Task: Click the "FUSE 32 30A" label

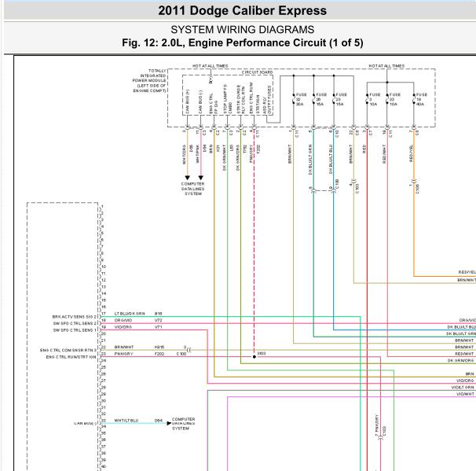Action: click(x=301, y=99)
